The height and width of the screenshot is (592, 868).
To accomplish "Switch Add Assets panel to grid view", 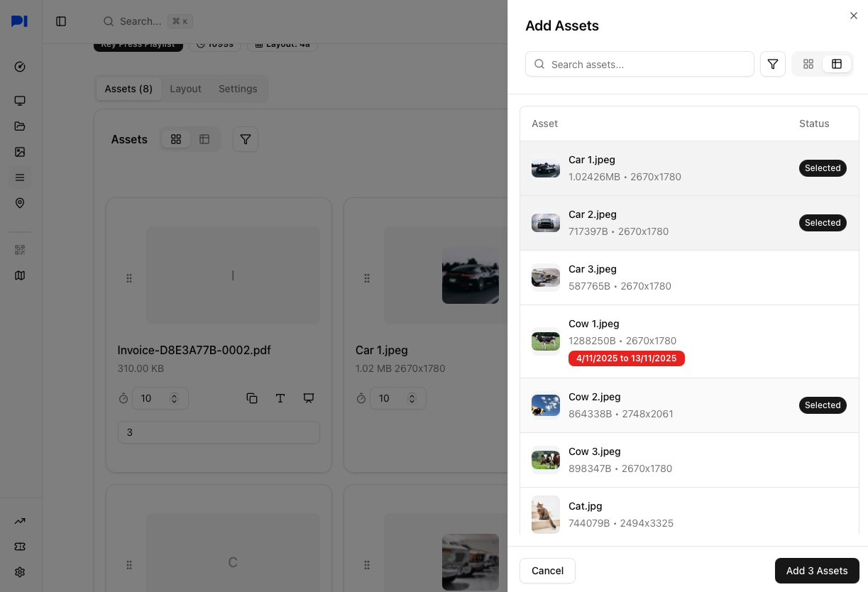I will click(808, 64).
